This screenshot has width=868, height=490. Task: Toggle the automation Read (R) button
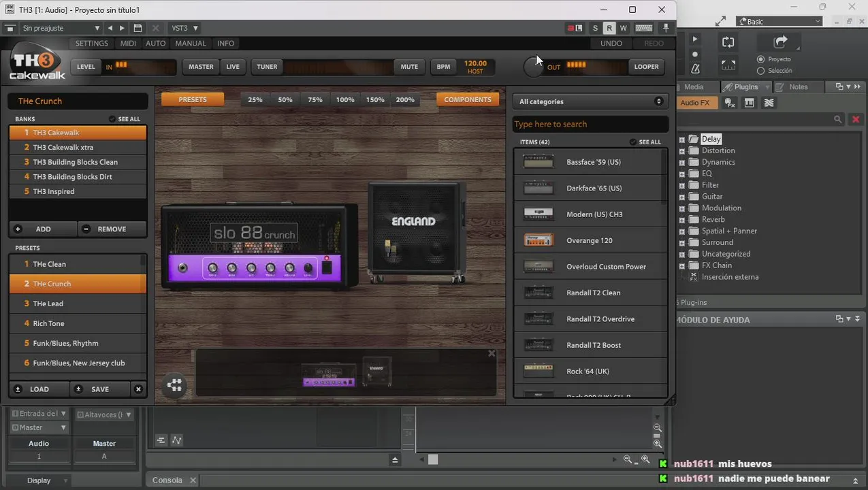pos(609,28)
